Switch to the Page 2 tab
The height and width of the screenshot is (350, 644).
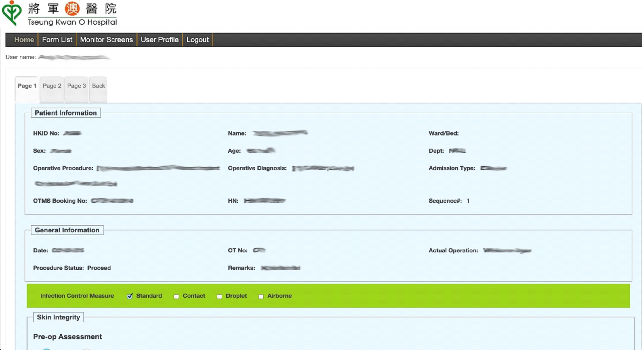52,86
